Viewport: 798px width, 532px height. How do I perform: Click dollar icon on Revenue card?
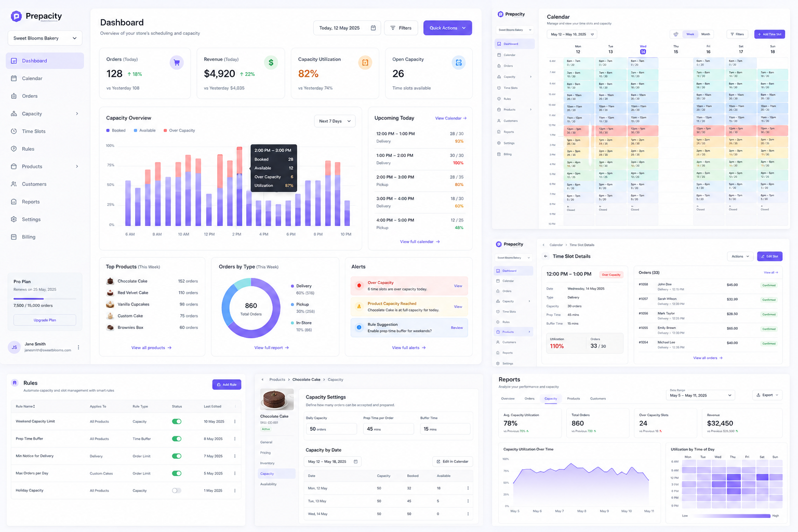(271, 63)
